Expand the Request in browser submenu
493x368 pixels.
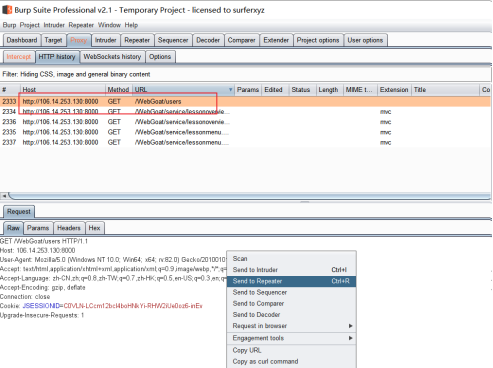tap(291, 326)
